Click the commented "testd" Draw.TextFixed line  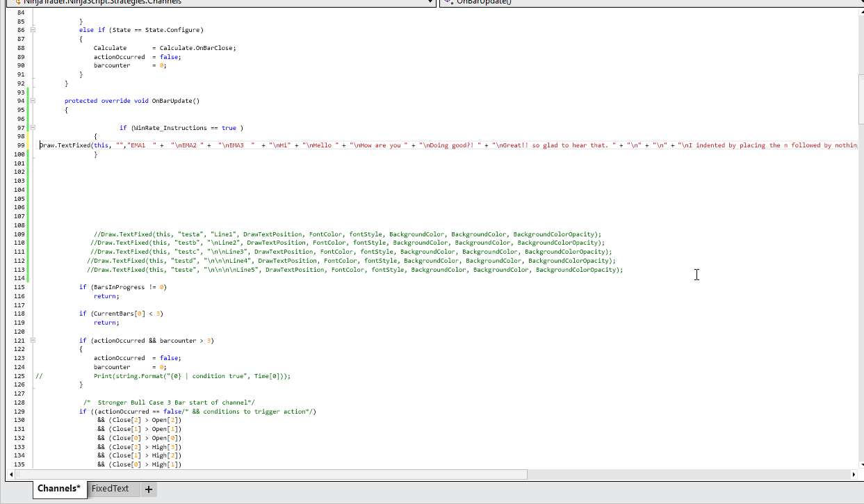point(351,261)
